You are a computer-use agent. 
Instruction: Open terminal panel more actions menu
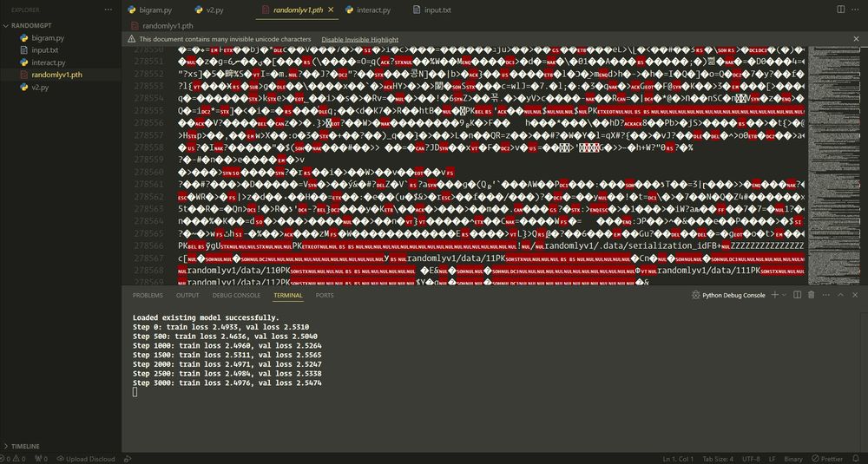click(826, 296)
